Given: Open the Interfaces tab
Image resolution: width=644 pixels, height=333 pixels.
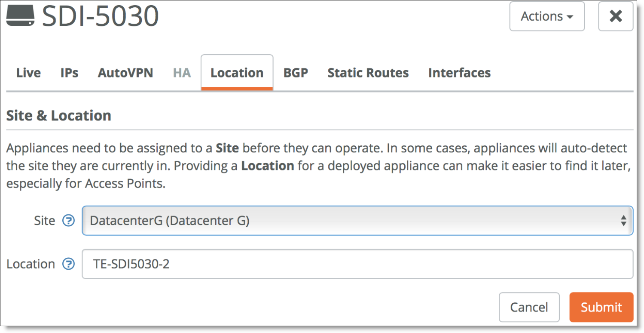Looking at the screenshot, I should pos(459,73).
